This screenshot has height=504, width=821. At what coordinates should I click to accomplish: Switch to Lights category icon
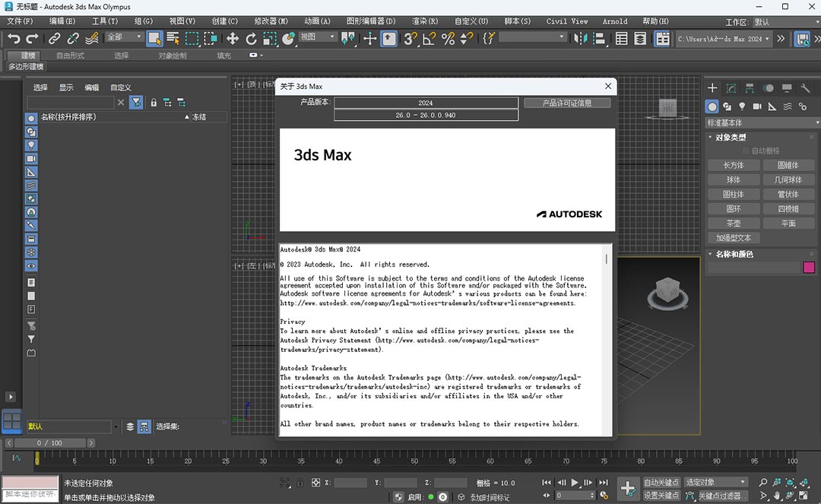coord(743,106)
